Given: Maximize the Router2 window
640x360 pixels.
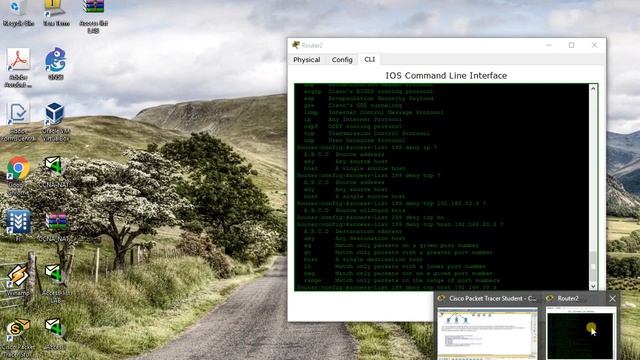Looking at the screenshot, I should point(571,45).
